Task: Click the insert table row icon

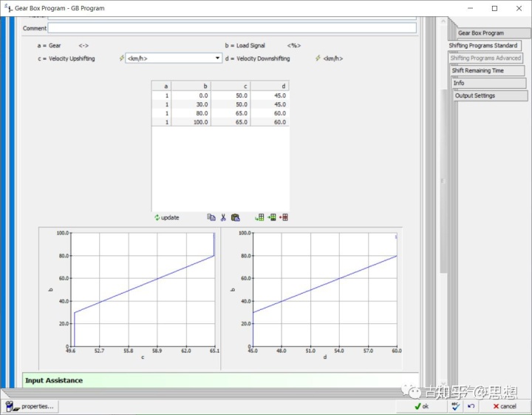Action: (271, 217)
